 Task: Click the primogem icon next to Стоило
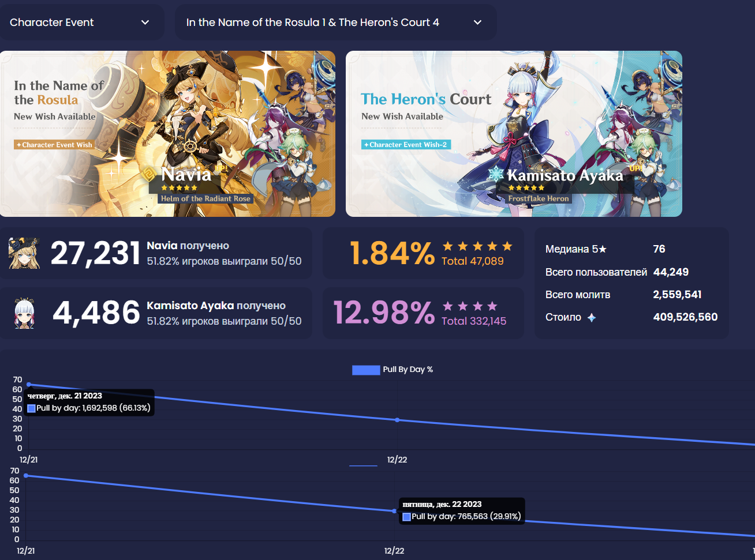[592, 317]
